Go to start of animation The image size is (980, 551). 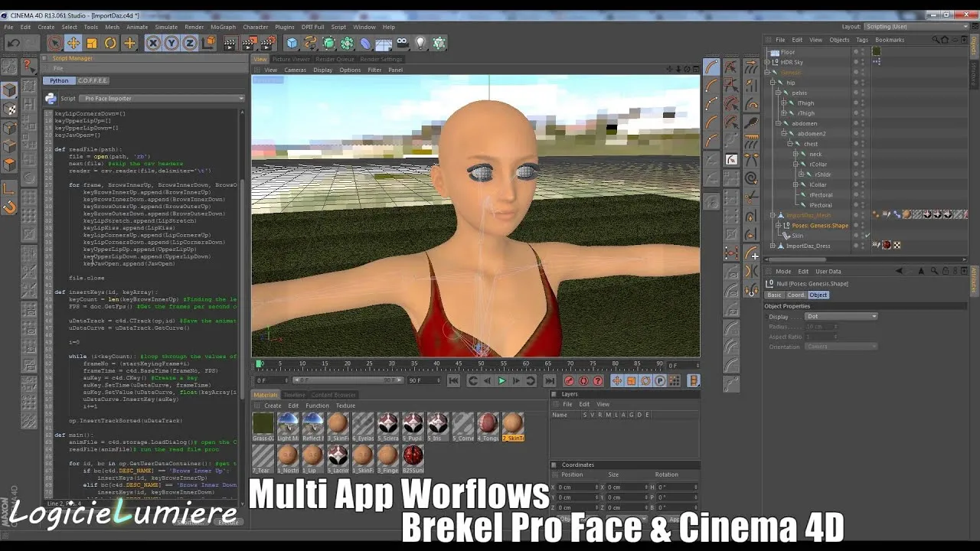(x=454, y=380)
